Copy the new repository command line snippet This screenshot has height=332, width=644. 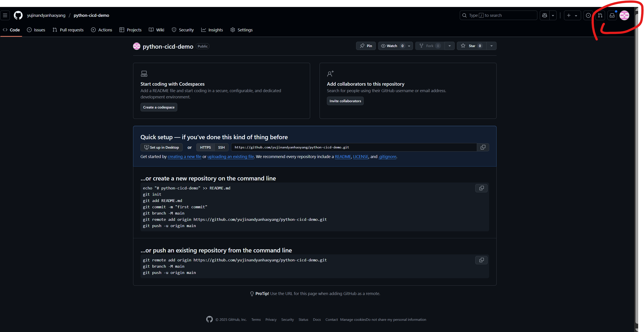point(481,188)
